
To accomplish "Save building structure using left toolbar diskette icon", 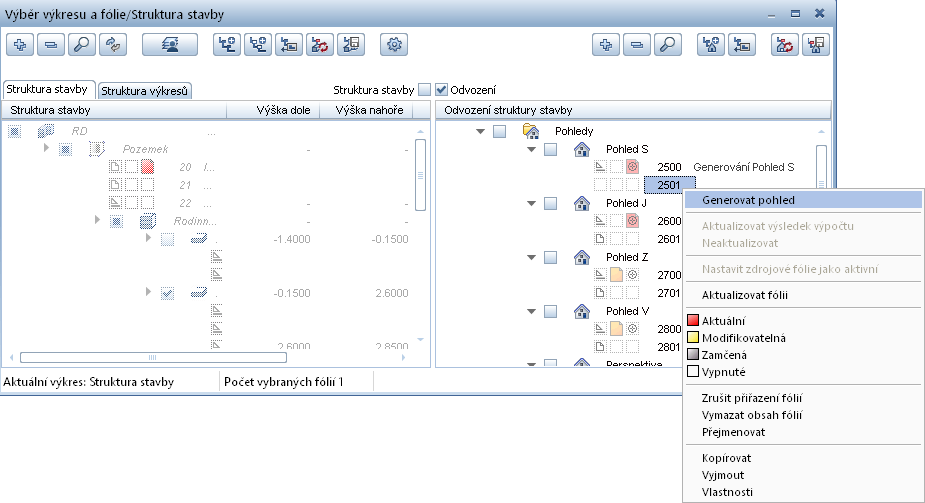I will pos(351,45).
